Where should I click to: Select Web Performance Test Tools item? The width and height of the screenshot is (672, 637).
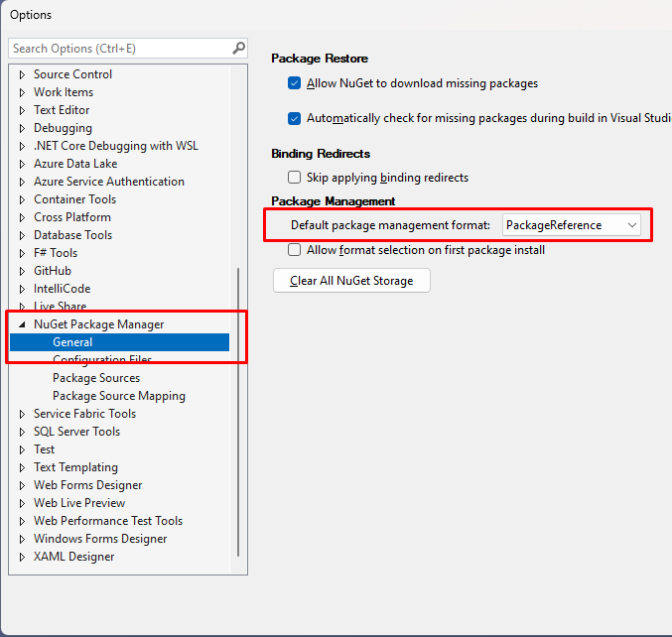pyautogui.click(x=108, y=521)
